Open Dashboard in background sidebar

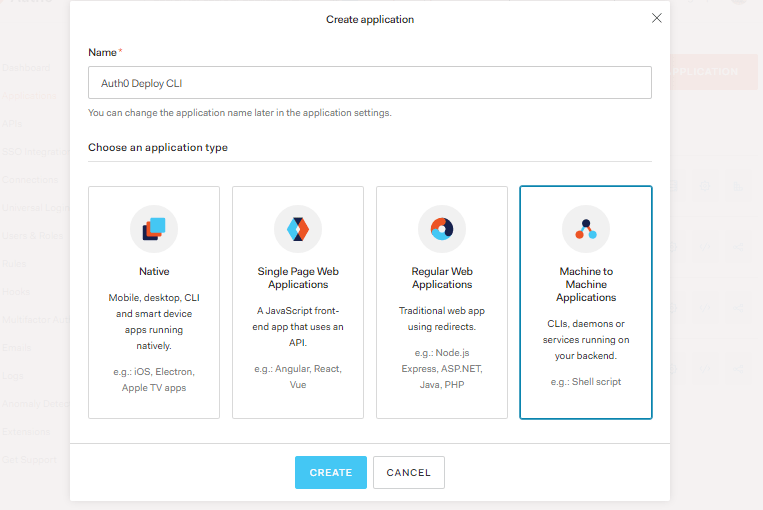pos(26,68)
